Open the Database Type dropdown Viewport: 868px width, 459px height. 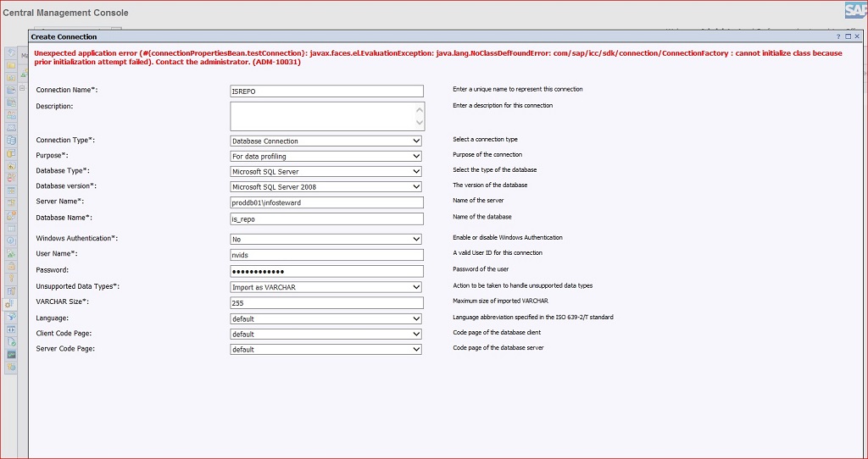[x=325, y=172]
